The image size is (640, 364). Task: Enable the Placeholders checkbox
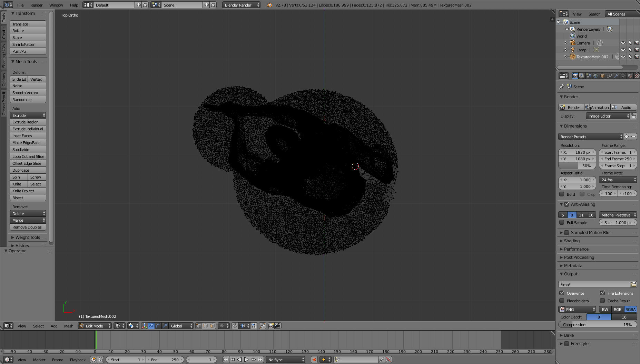pyautogui.click(x=562, y=301)
